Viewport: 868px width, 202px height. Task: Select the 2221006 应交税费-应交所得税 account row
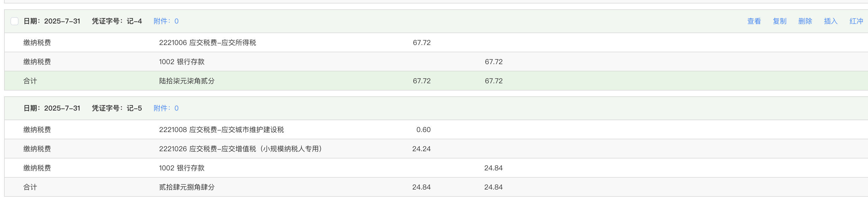[x=207, y=43]
